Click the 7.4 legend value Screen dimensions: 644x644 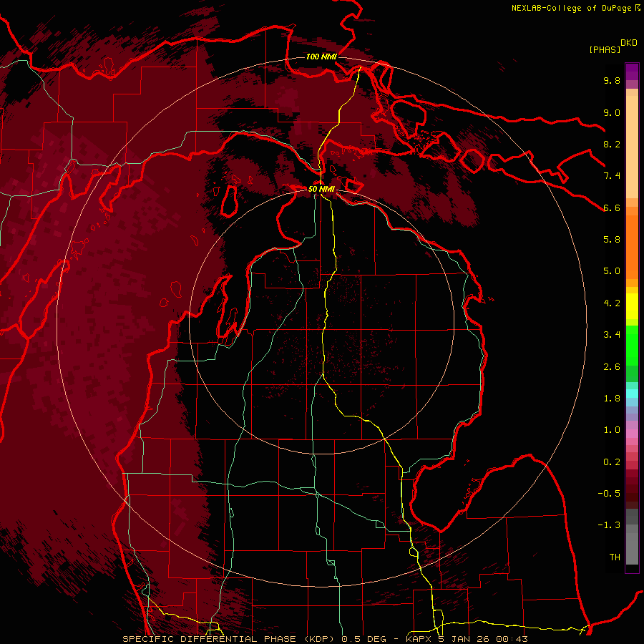click(x=612, y=176)
